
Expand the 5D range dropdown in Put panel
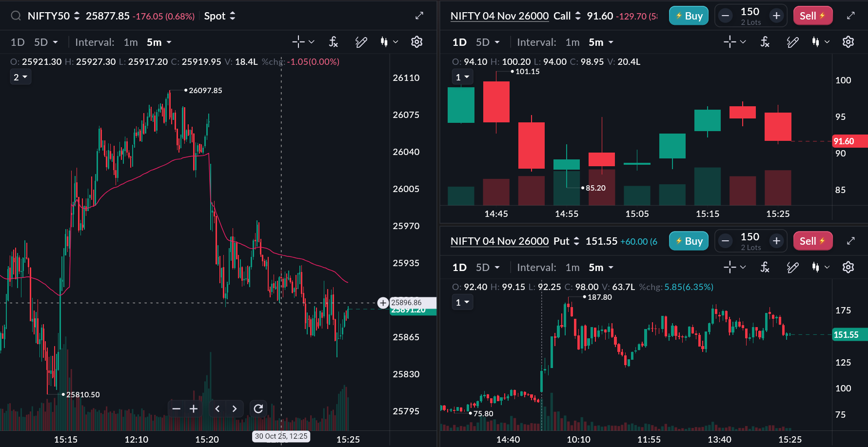click(488, 268)
